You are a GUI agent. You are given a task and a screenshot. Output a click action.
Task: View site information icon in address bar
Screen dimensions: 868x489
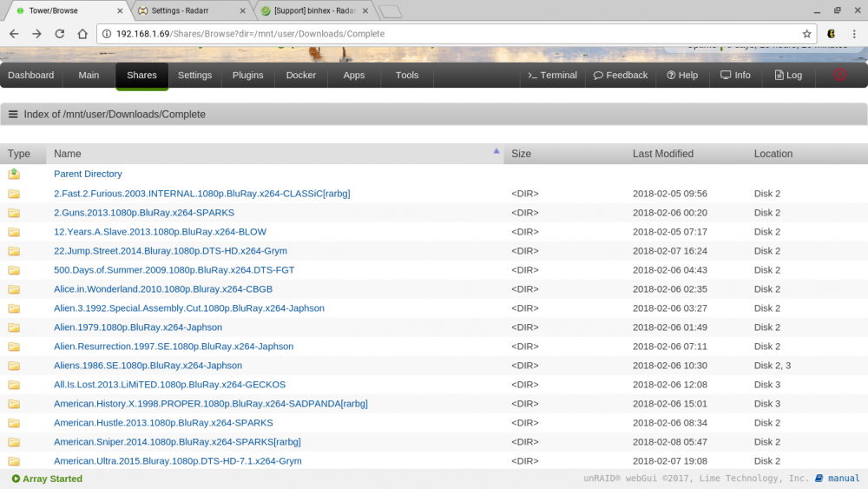(x=106, y=34)
